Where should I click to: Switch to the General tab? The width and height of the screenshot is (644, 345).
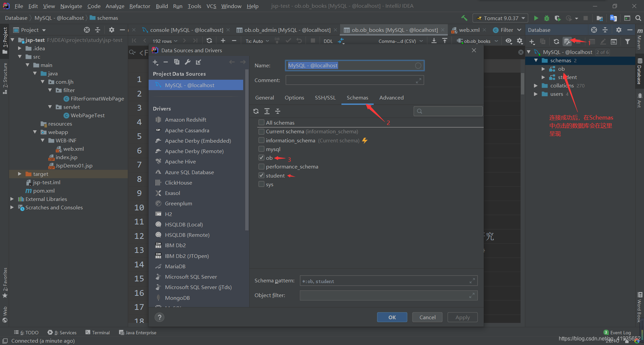pos(265,97)
